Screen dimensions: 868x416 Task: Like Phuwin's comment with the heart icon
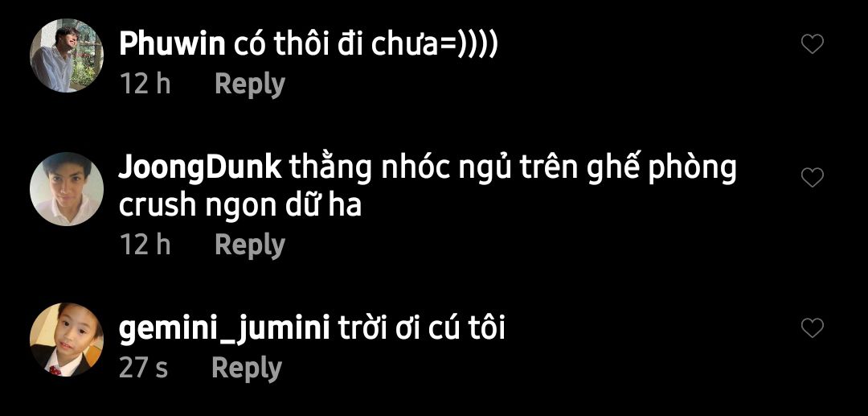(812, 43)
